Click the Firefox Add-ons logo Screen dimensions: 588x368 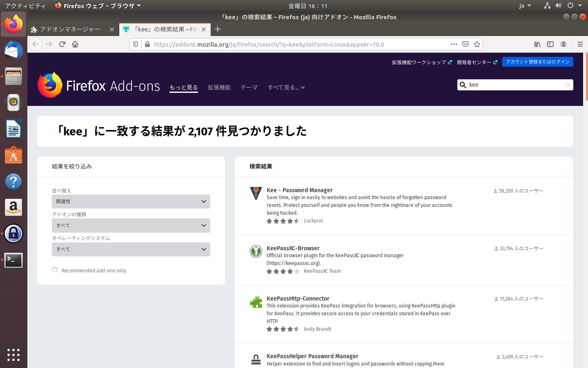tap(99, 85)
